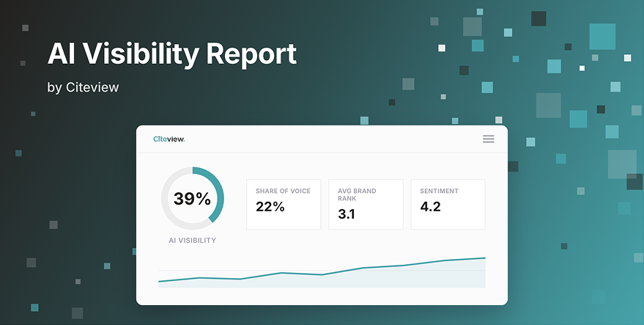Open the hamburger menu icon
Viewport: 644px width, 325px height.
click(489, 139)
